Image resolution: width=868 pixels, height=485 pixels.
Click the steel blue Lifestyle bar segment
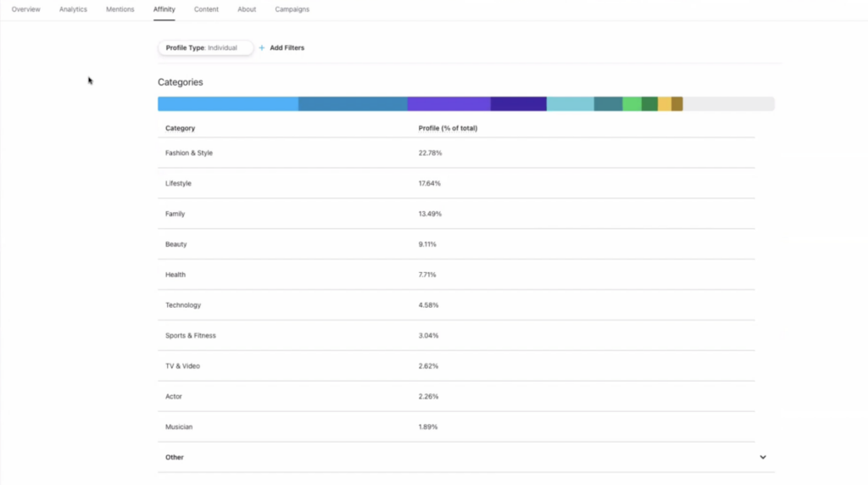353,103
